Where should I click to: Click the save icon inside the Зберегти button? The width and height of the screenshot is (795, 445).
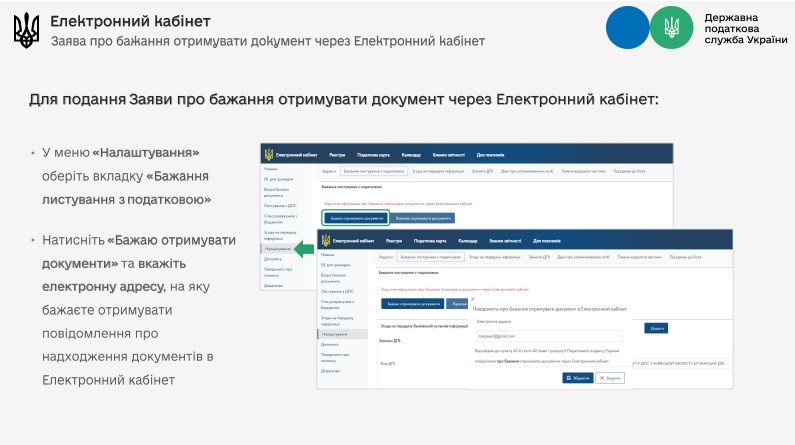click(567, 377)
